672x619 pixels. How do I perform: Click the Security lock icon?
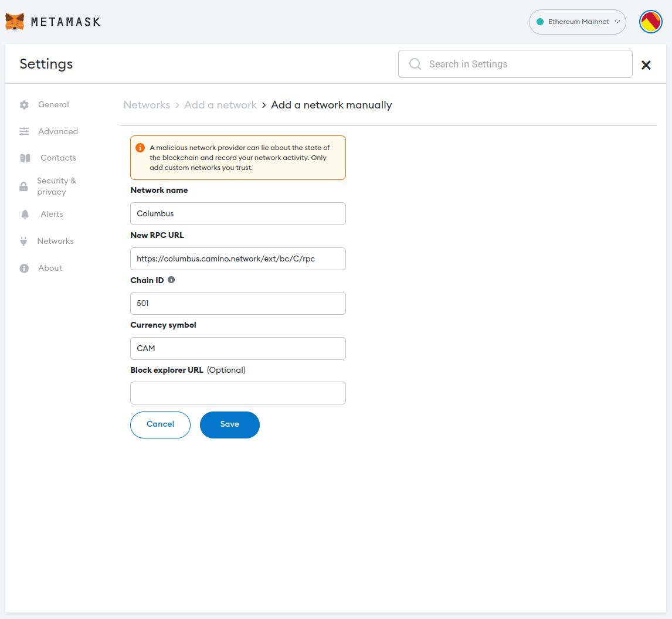click(23, 186)
